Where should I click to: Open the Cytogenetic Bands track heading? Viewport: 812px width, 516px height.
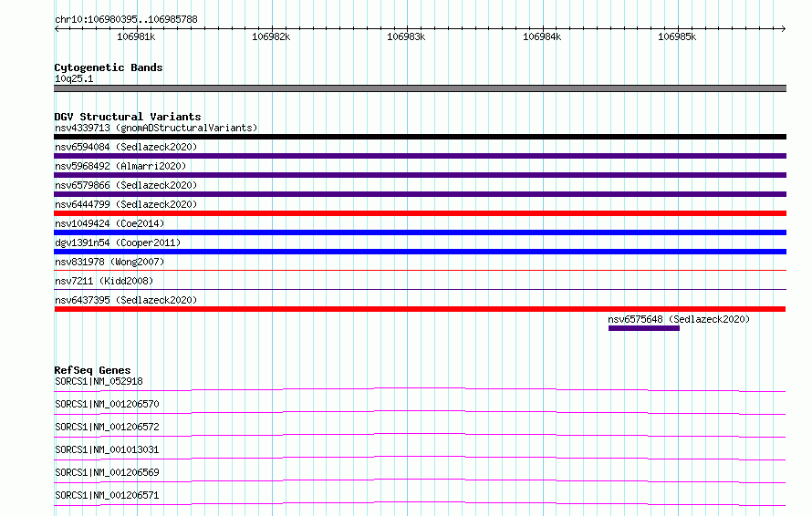pyautogui.click(x=109, y=67)
